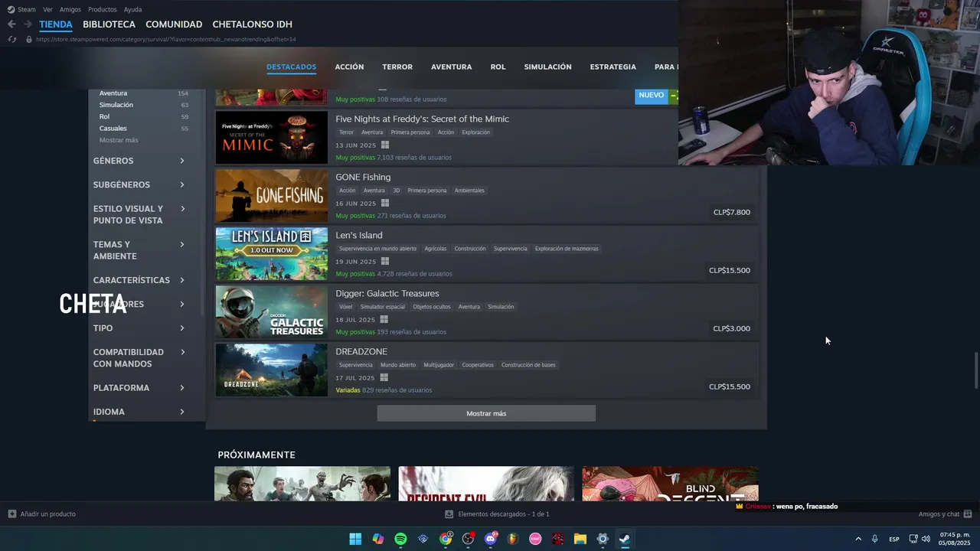The image size is (980, 551).
Task: Expand the SUBGÉNEROS filter section
Action: click(x=139, y=184)
